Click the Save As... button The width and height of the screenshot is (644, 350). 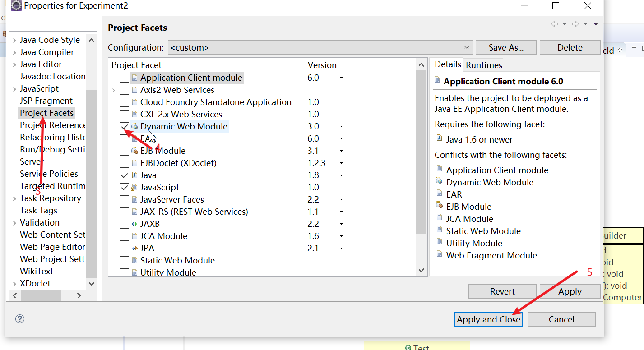point(506,47)
